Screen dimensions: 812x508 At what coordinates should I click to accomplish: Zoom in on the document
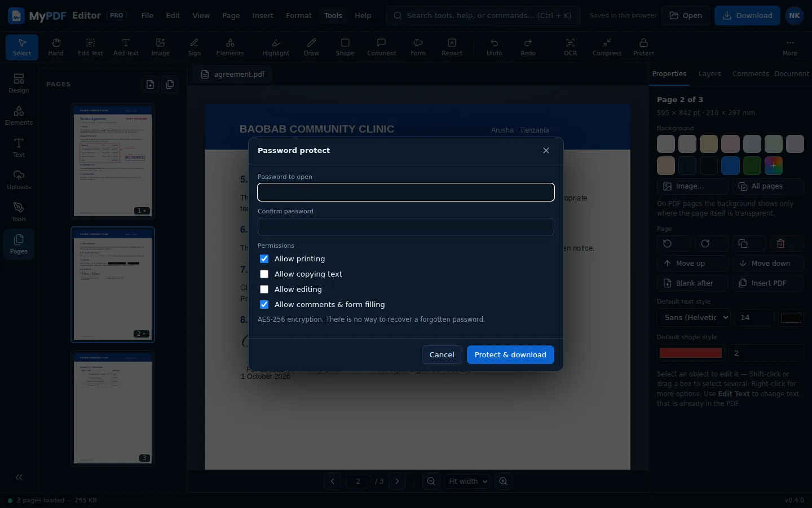click(x=503, y=481)
